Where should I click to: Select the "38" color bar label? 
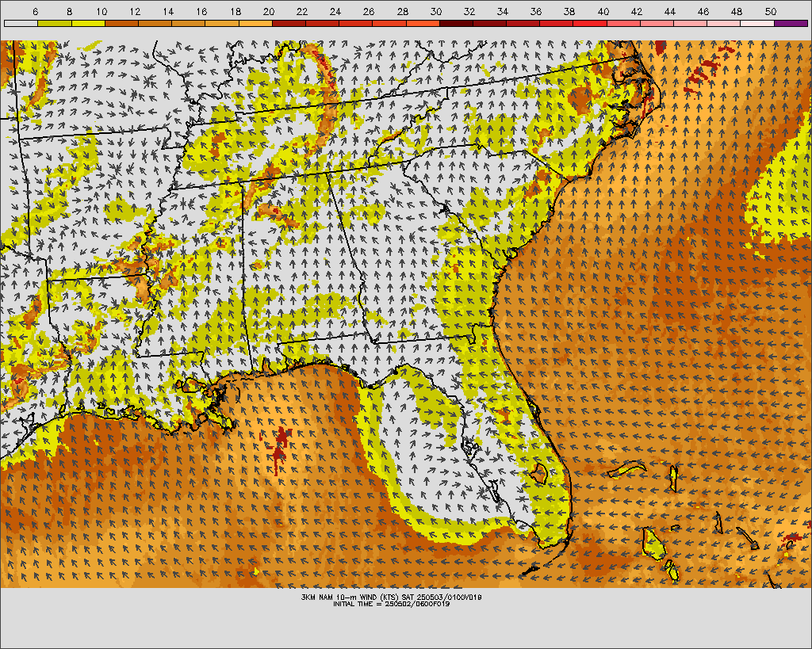(569, 11)
